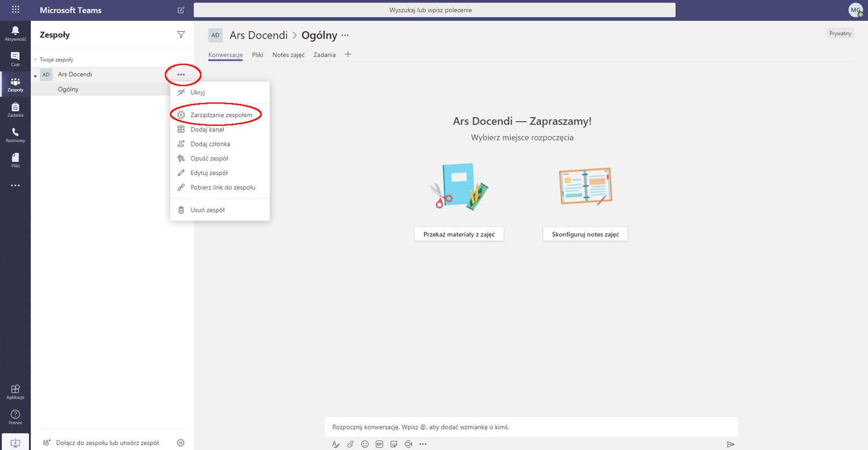Click the notebook illustration for class materials
The image size is (868, 450).
pyautogui.click(x=459, y=187)
